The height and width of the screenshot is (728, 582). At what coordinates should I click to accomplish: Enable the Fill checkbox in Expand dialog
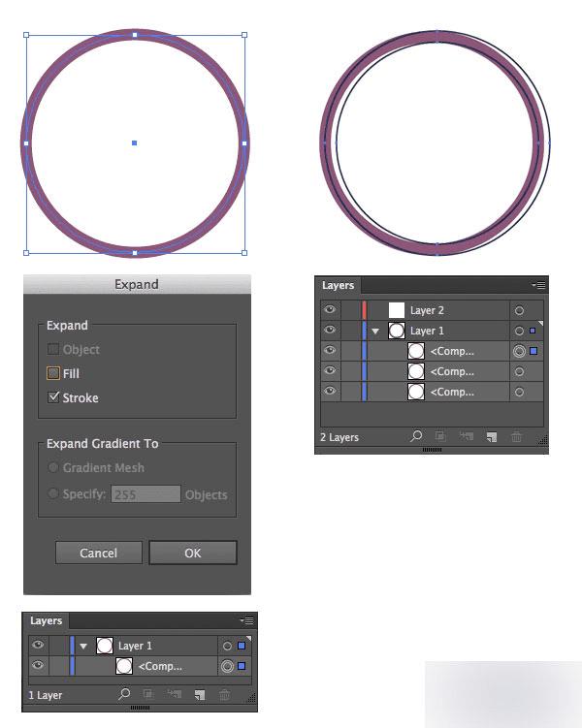tap(53, 373)
